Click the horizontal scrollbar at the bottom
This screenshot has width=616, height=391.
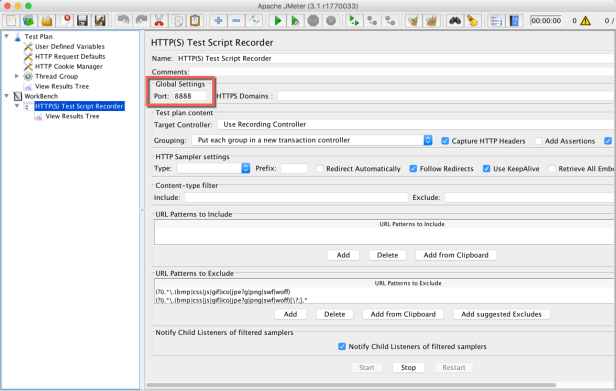point(351,385)
